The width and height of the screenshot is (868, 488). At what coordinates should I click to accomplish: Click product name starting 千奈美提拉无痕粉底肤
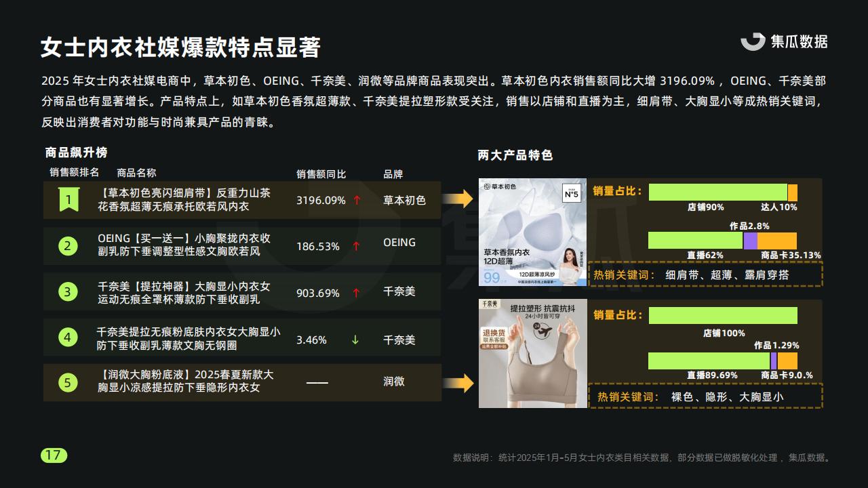tap(188, 338)
